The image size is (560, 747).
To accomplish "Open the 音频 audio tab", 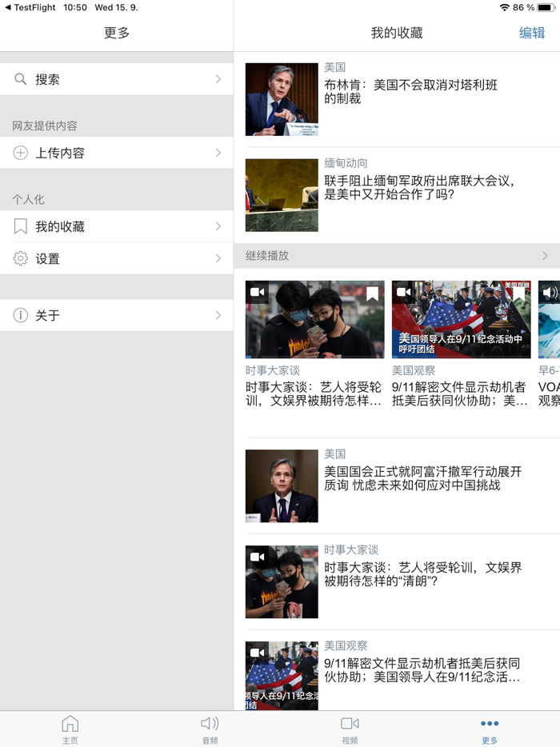I will point(210,729).
